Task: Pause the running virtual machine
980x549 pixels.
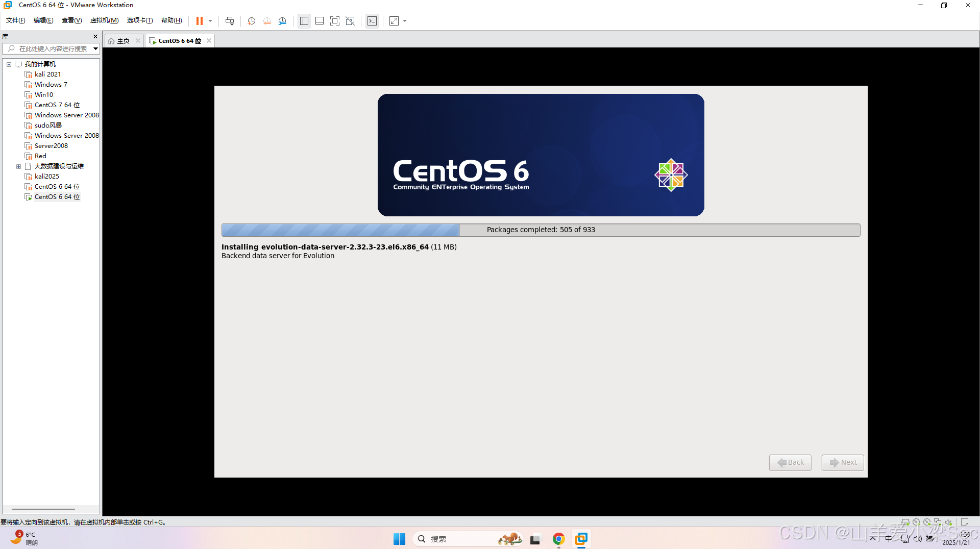Action: point(200,21)
